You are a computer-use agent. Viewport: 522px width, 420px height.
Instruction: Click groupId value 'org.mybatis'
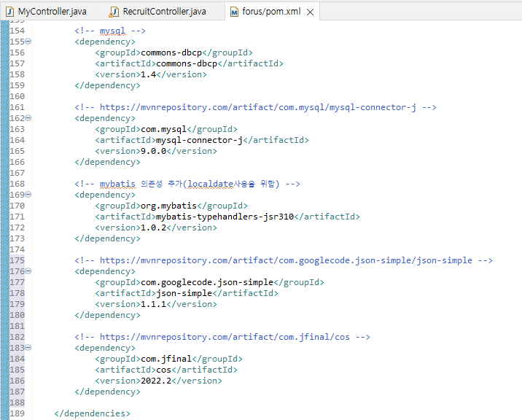point(169,206)
